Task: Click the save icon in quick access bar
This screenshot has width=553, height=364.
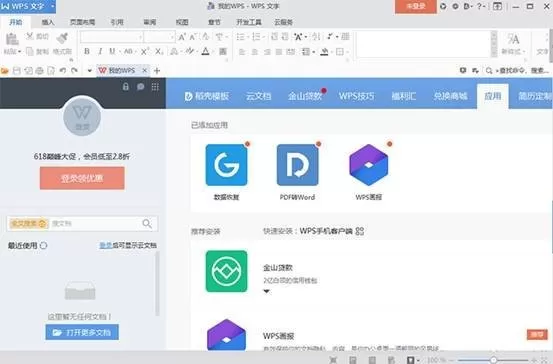Action: (x=17, y=71)
